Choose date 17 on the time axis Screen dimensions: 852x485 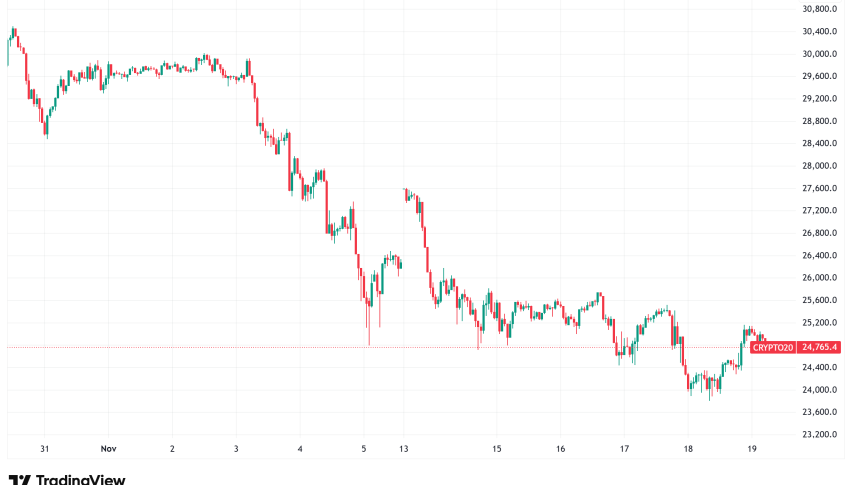[624, 449]
